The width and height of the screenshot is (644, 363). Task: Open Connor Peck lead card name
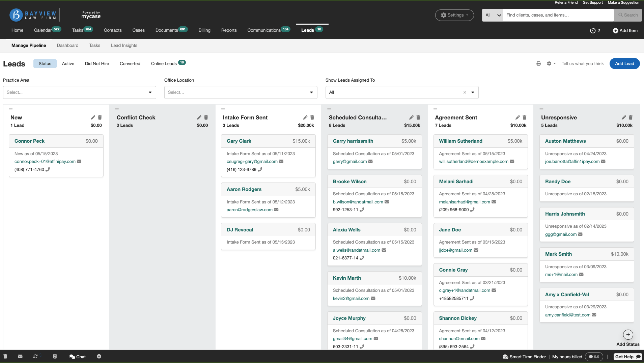point(29,141)
